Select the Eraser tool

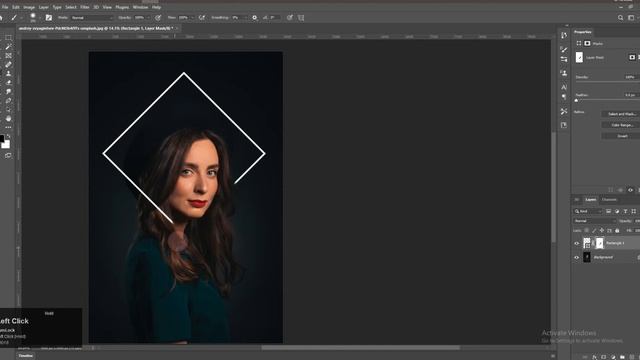(8, 82)
